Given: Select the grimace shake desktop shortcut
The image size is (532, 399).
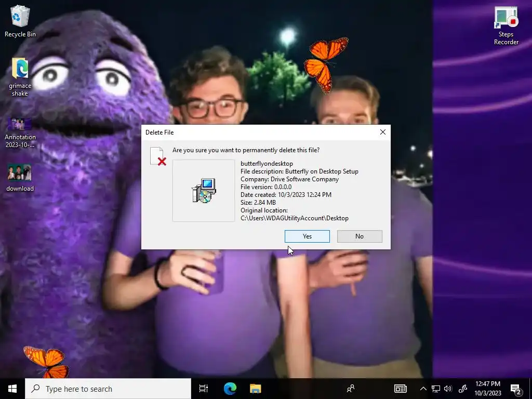Looking at the screenshot, I should (20, 77).
